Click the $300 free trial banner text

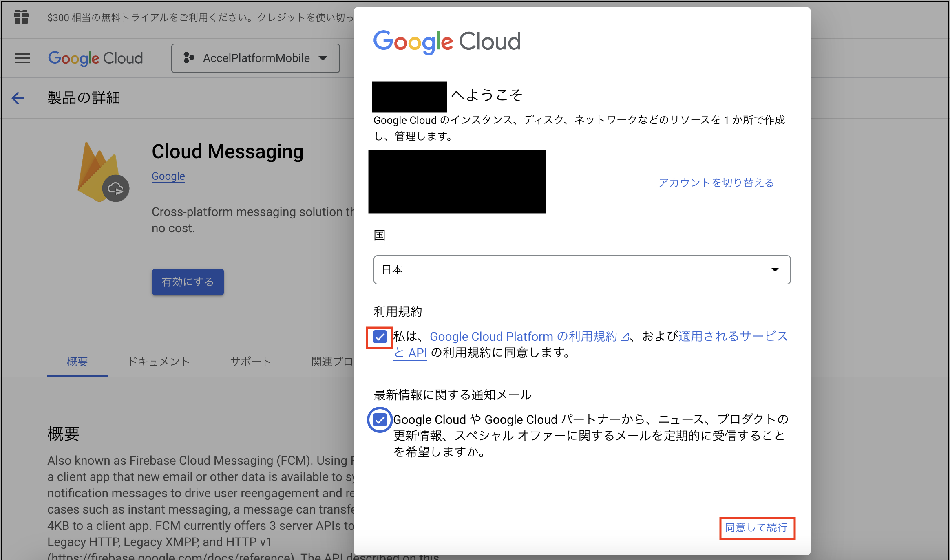pos(200,18)
